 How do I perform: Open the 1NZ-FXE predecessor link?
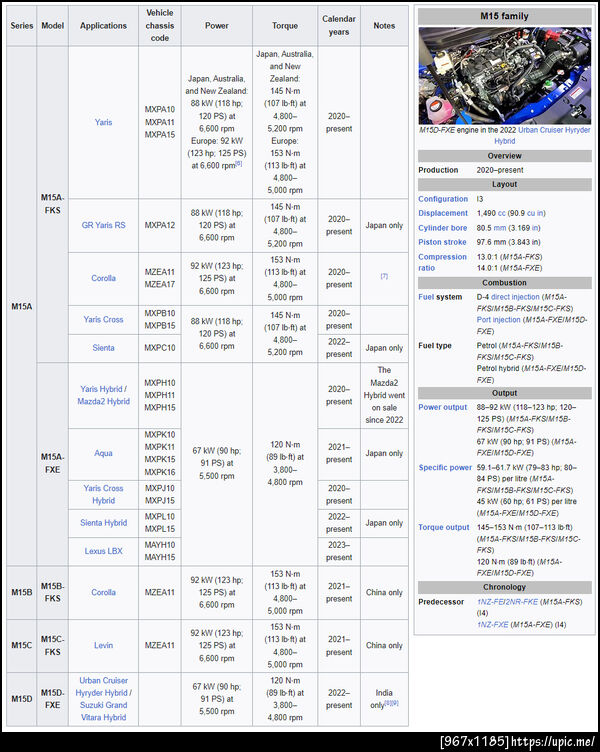pos(492,625)
